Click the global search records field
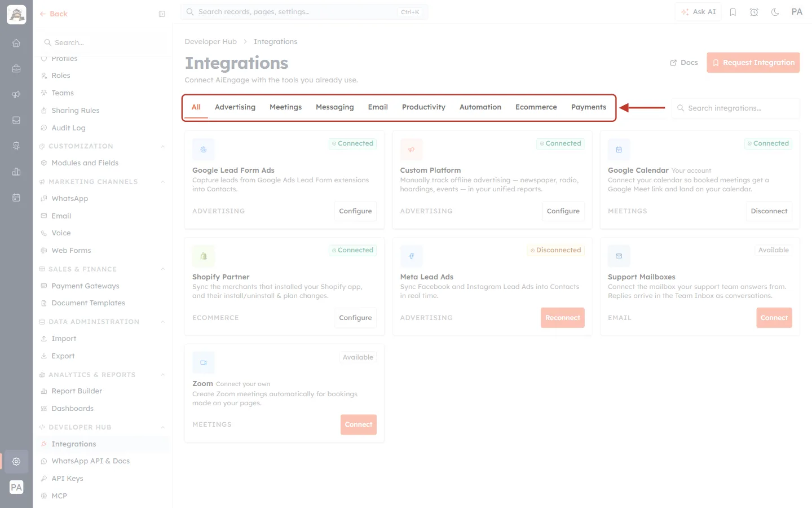The height and width of the screenshot is (508, 812). [x=304, y=12]
